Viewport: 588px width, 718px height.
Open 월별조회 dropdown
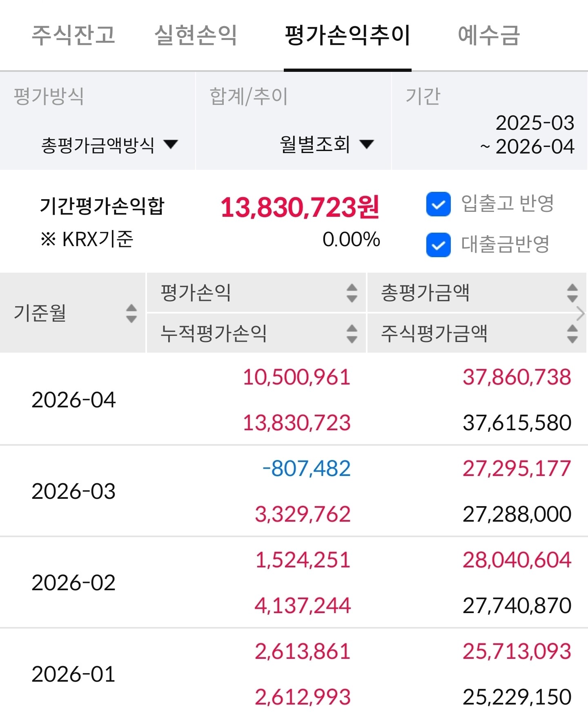[327, 144]
